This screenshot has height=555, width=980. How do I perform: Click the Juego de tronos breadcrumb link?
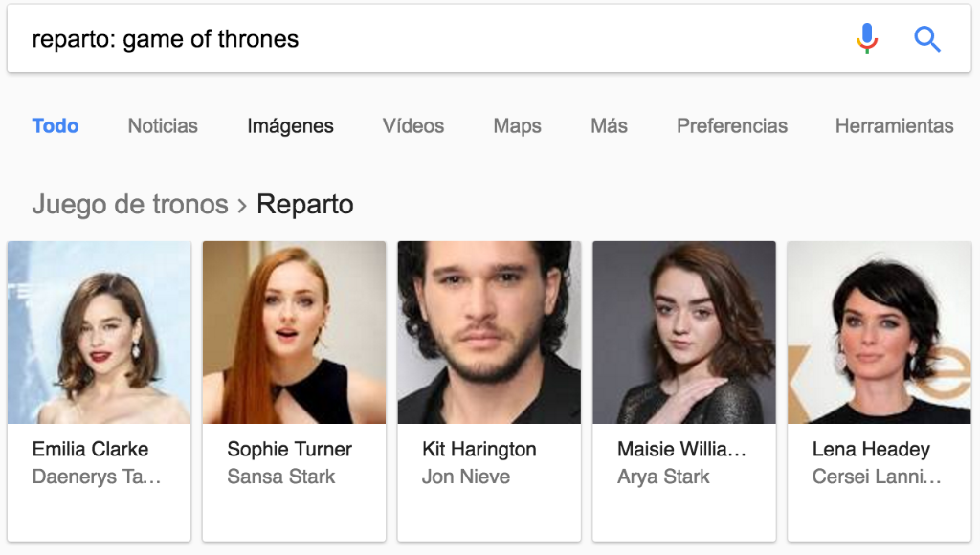(130, 205)
